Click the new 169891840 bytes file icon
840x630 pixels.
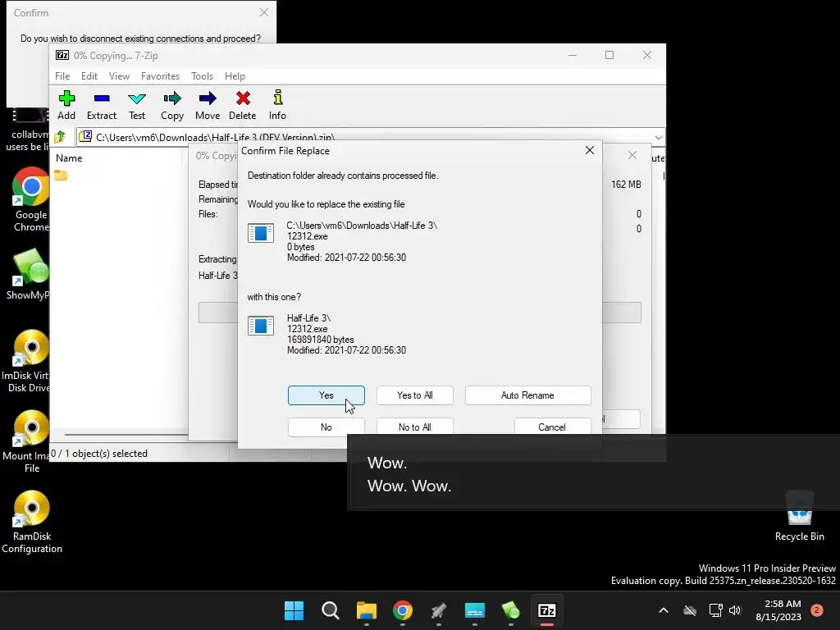(261, 326)
